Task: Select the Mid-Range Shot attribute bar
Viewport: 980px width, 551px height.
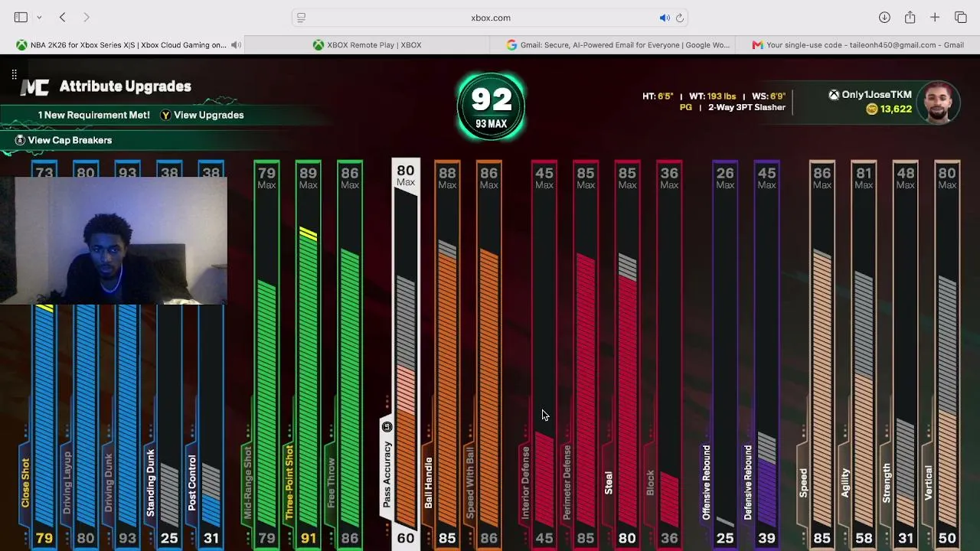Action: [266, 354]
